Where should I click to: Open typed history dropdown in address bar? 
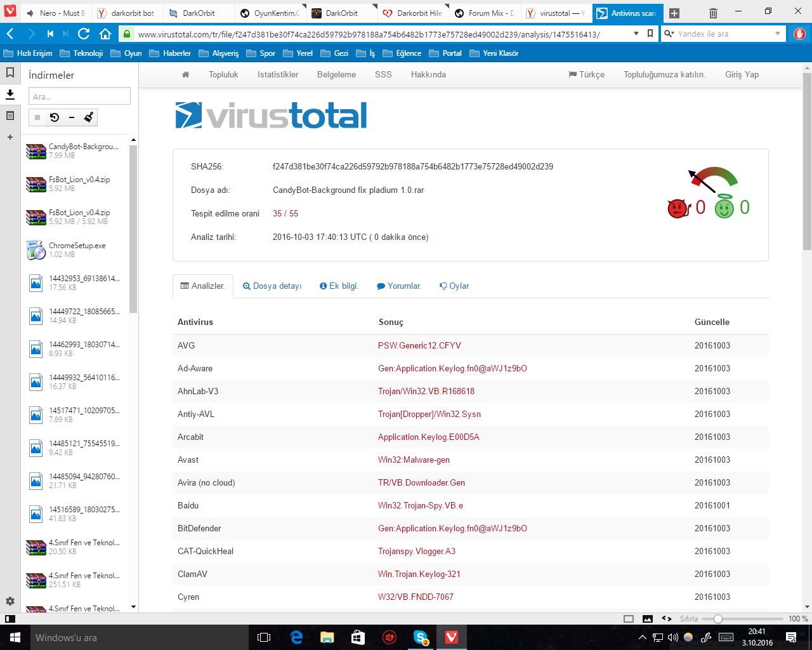(636, 34)
